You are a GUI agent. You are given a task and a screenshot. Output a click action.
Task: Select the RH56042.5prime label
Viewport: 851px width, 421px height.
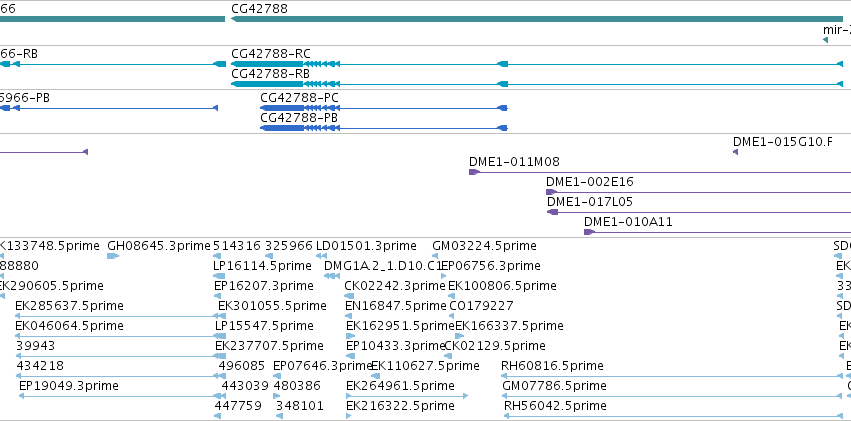555,406
